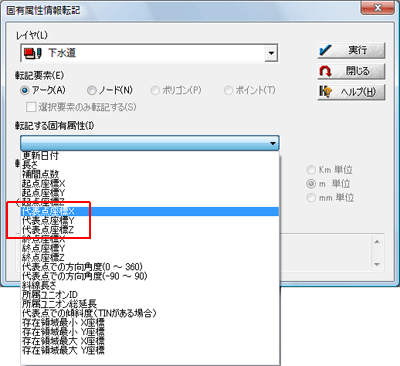Viewport: 400px width, 366px height.
Task: Click the 実行 (Execute) button
Action: click(351, 51)
